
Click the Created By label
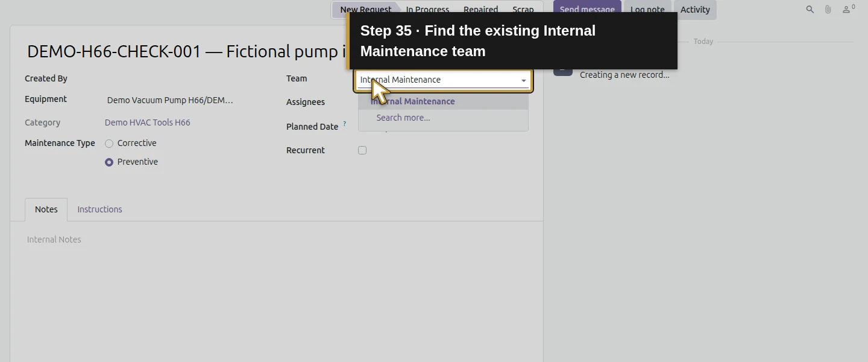click(x=46, y=78)
